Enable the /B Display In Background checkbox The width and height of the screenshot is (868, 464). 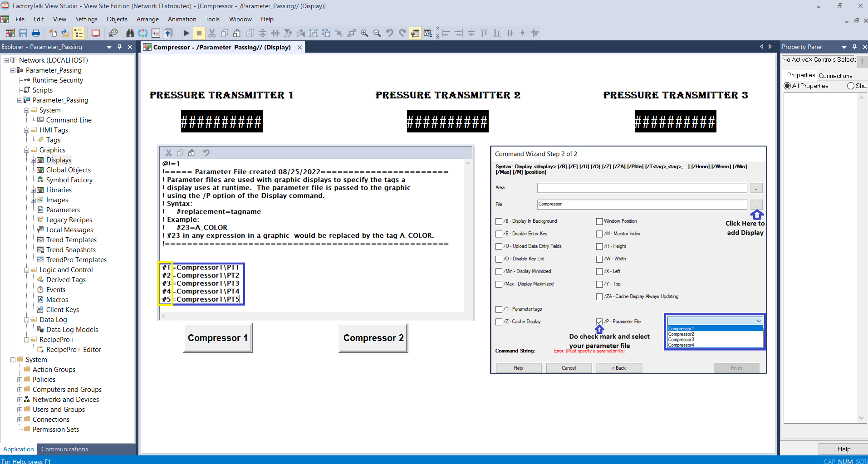499,221
